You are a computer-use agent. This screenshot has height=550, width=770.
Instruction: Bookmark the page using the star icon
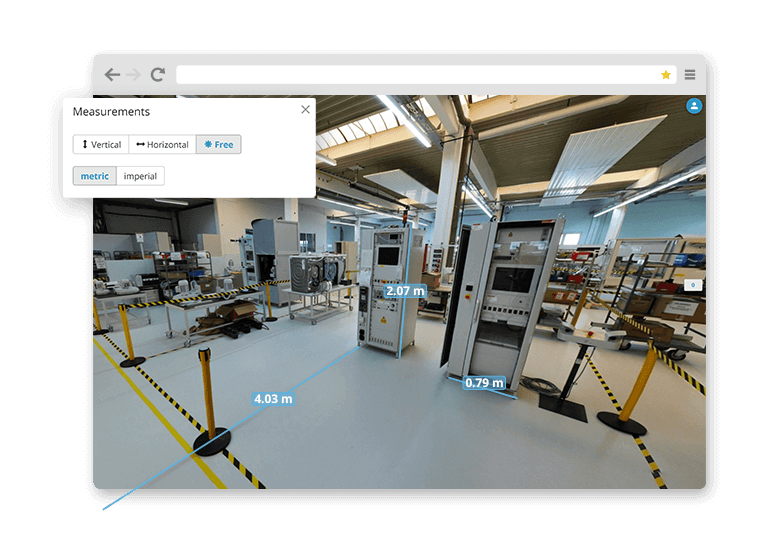[x=666, y=75]
